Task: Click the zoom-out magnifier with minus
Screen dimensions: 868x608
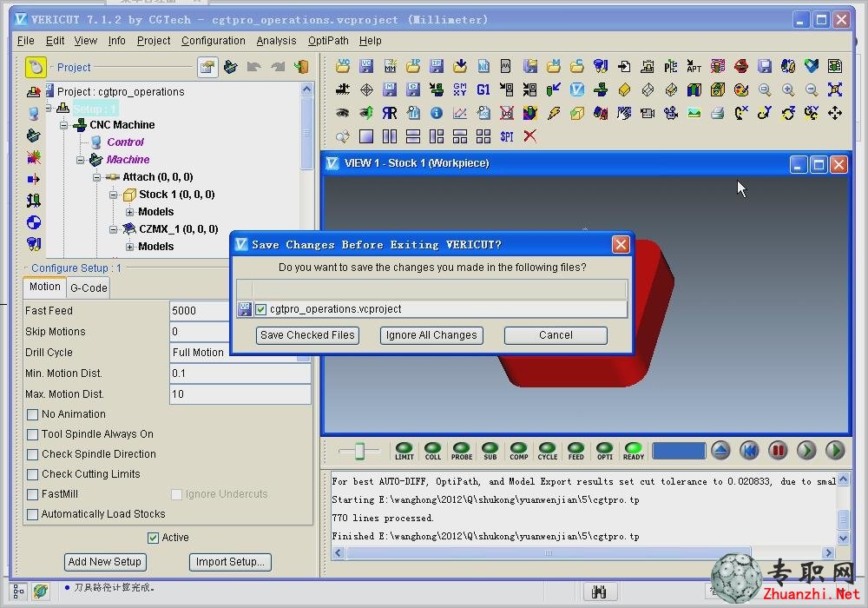Action: (811, 89)
